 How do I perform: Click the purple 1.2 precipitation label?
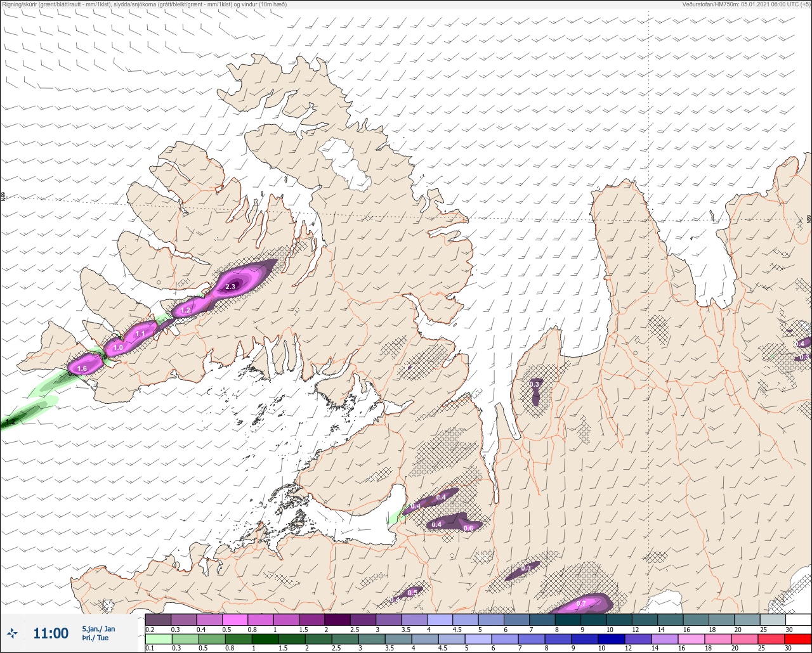tap(186, 310)
